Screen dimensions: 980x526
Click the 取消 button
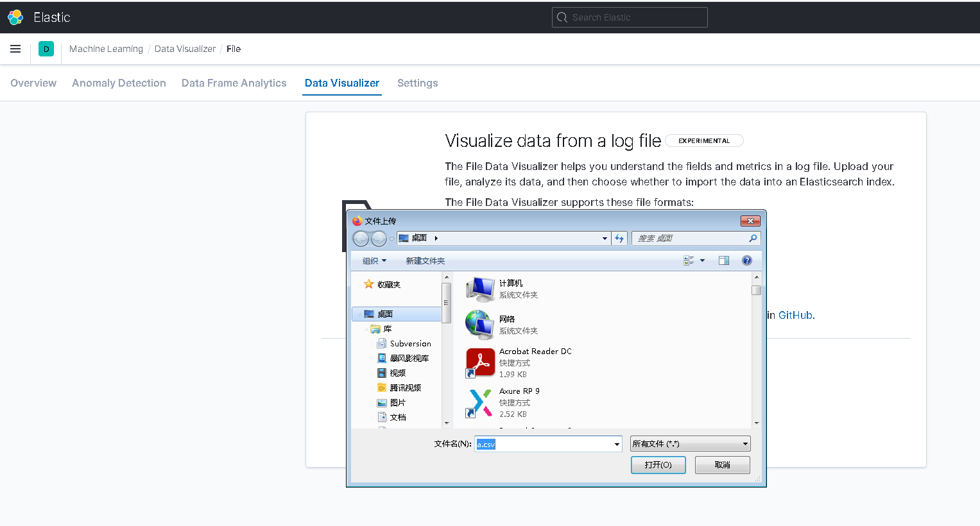click(723, 465)
